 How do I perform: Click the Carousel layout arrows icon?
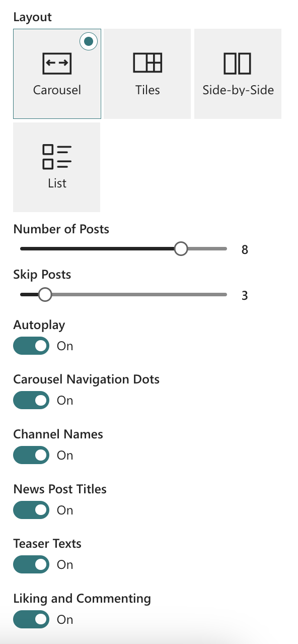tap(57, 63)
